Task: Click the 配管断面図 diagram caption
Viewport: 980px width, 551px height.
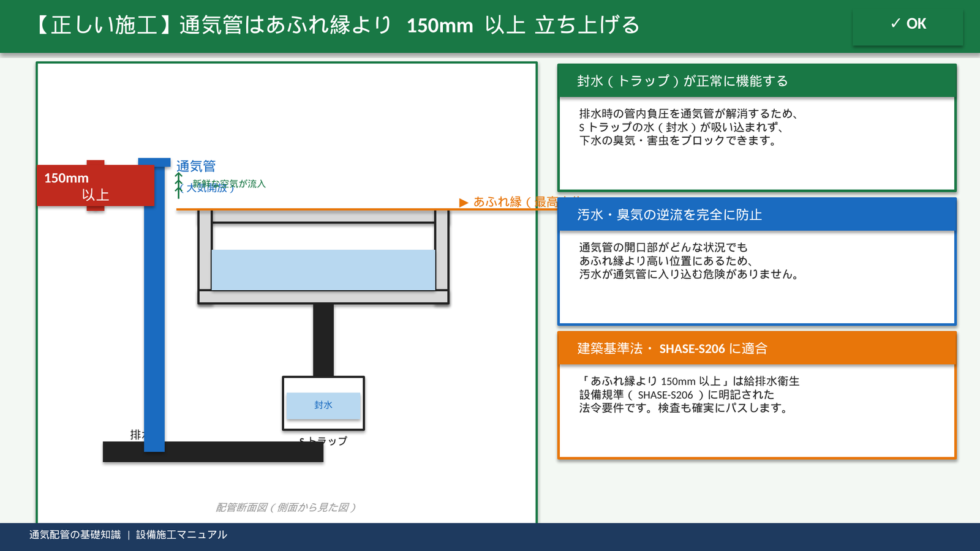Action: 285,508
